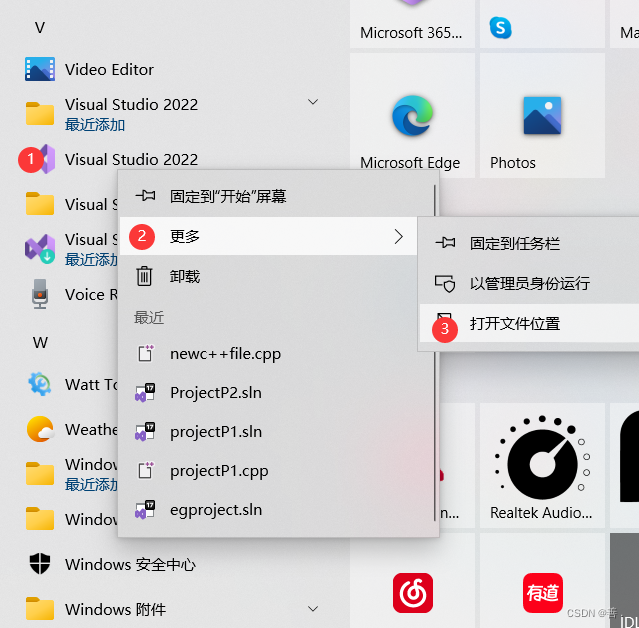Click the pin icon beside 固定到任务栏
639x628 pixels.
[x=445, y=243]
